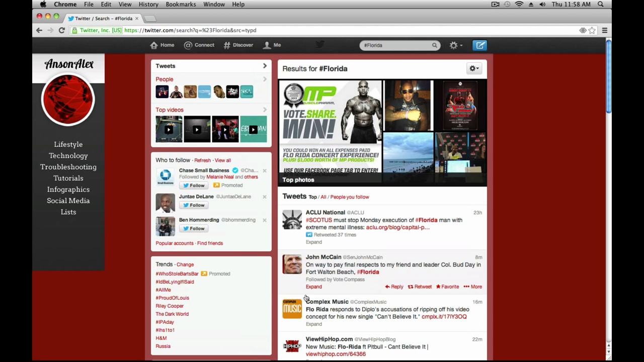Favorite John McCain's tweet
Image resolution: width=644 pixels, height=362 pixels.
coord(447,287)
